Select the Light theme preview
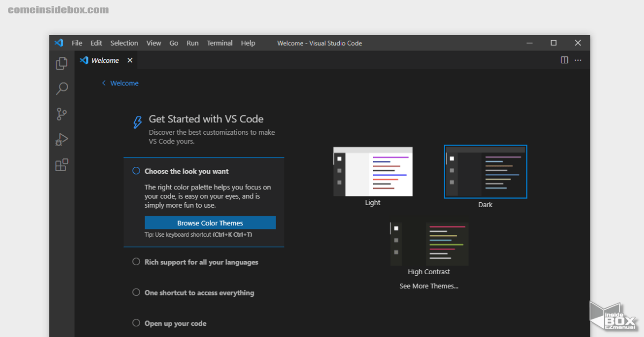The image size is (644, 337). point(372,172)
